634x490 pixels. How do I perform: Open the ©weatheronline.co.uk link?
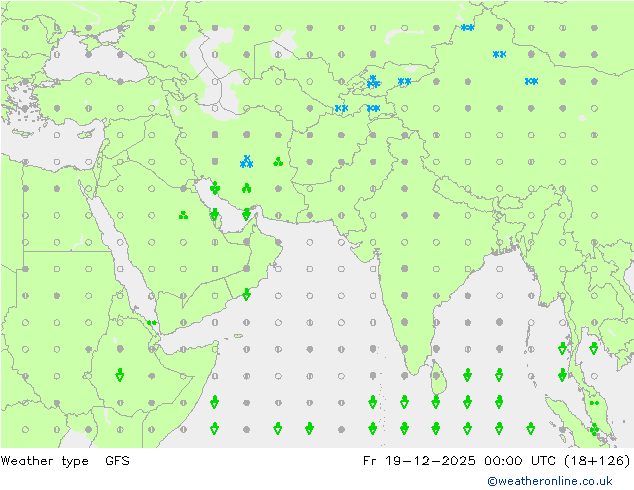pos(549,481)
